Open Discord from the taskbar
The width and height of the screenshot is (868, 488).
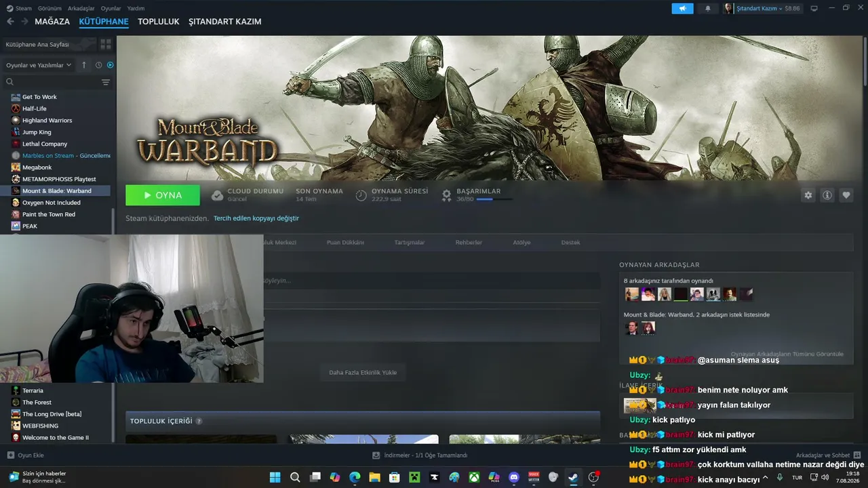(514, 477)
